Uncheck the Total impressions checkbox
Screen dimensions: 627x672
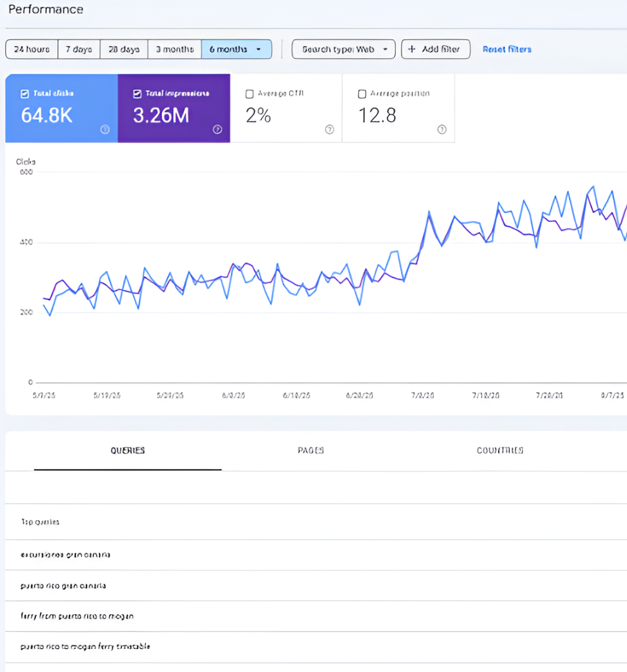(138, 94)
